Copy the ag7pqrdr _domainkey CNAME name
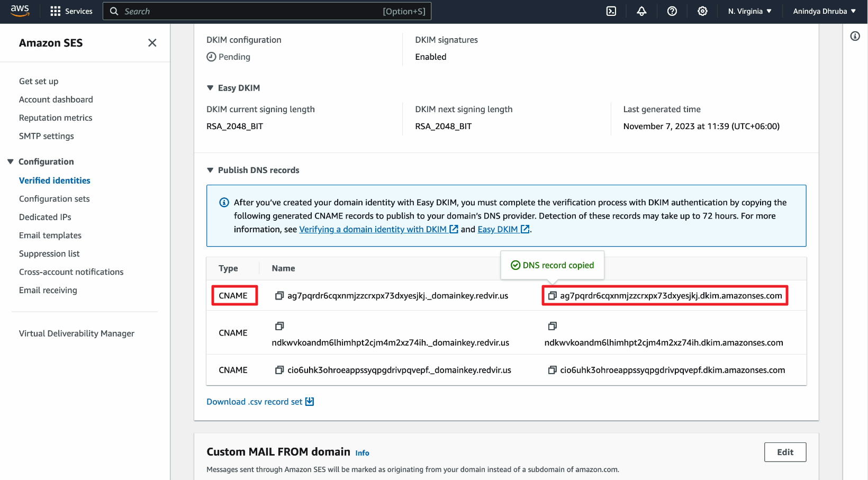 pyautogui.click(x=279, y=296)
